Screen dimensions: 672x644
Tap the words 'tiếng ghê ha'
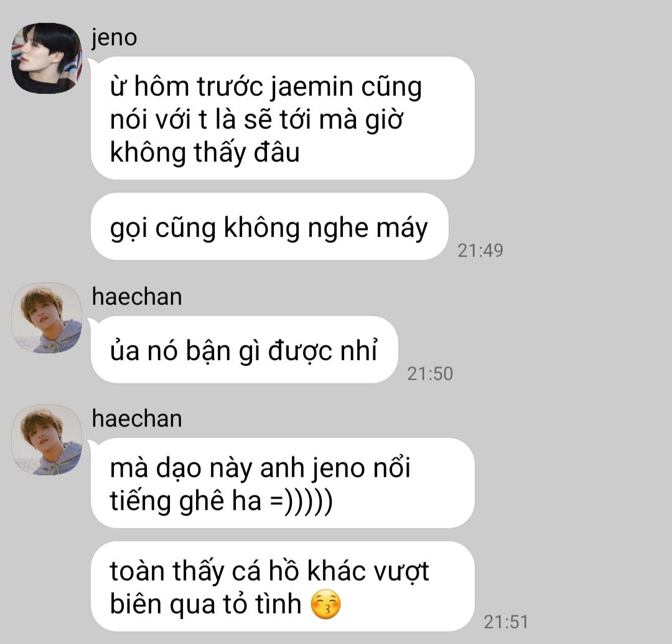point(185,501)
